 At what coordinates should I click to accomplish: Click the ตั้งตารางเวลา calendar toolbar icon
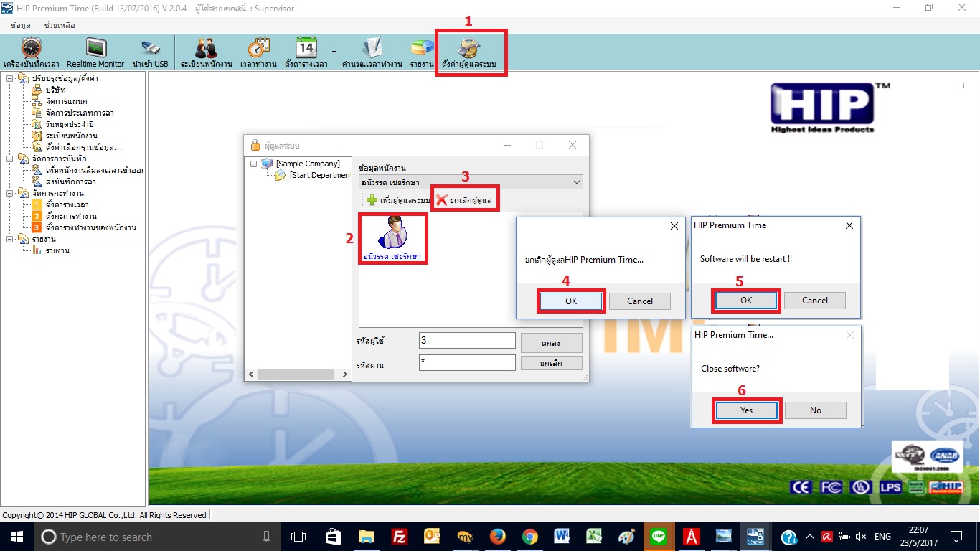(x=306, y=52)
